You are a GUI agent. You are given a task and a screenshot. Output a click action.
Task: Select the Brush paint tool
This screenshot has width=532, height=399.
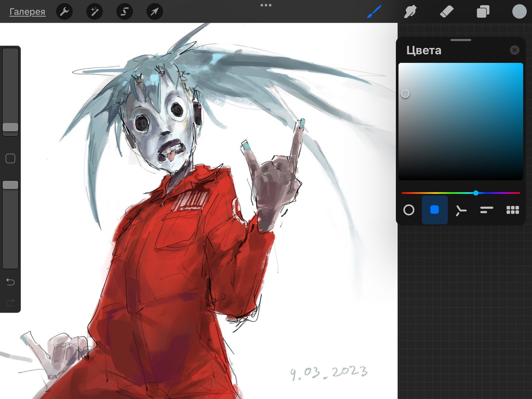point(375,12)
